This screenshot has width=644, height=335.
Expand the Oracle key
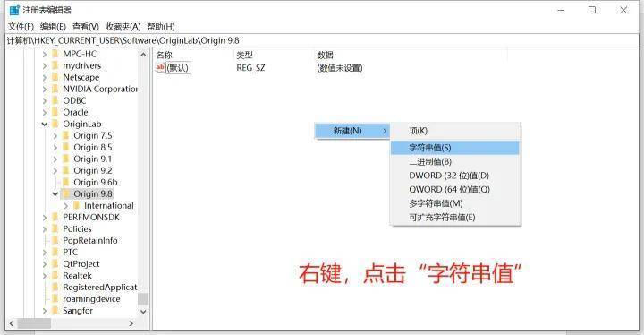45,112
